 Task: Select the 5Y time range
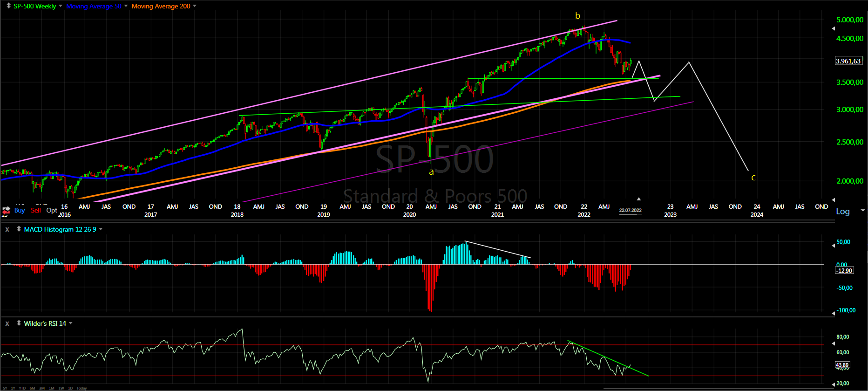(x=4, y=388)
